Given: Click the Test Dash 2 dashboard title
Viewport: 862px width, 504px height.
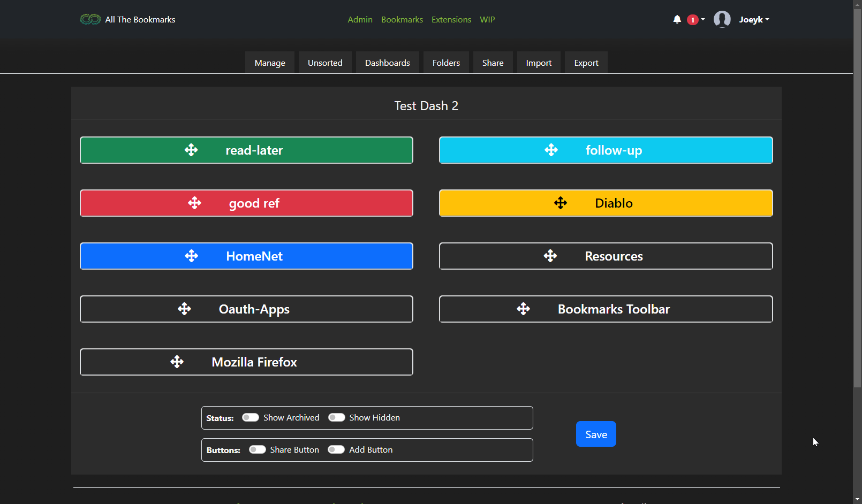Looking at the screenshot, I should (426, 106).
